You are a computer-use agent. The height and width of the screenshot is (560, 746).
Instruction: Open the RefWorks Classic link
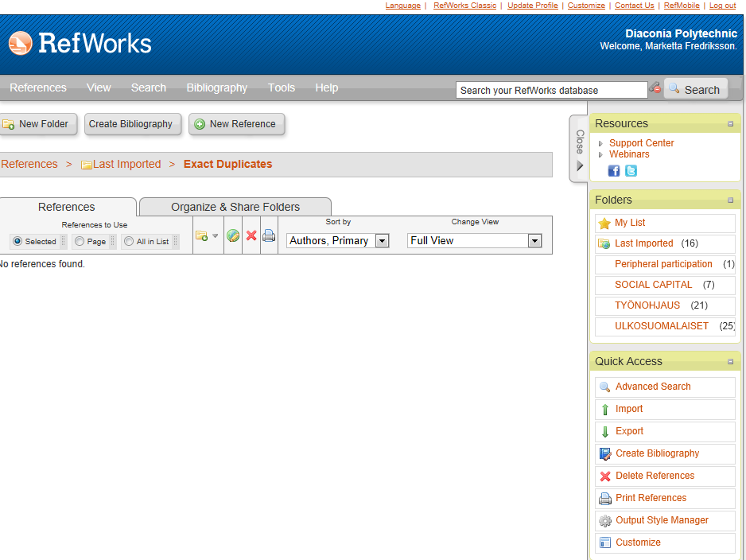(464, 6)
